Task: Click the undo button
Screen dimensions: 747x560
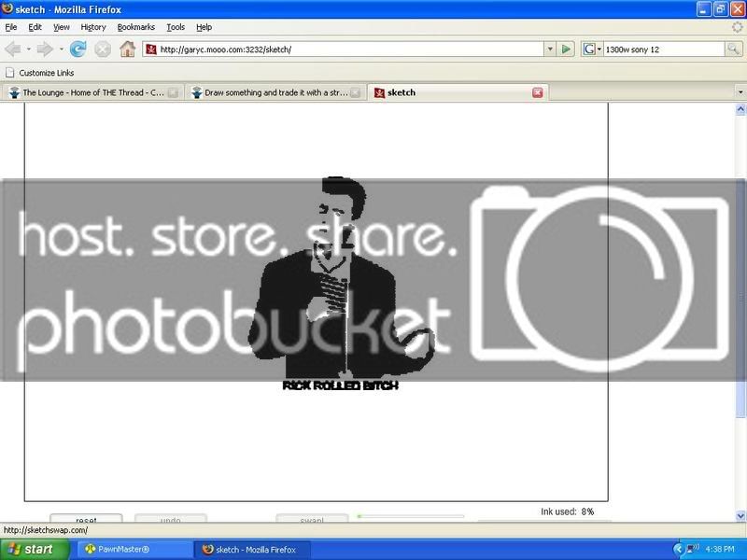Action: pos(171,519)
